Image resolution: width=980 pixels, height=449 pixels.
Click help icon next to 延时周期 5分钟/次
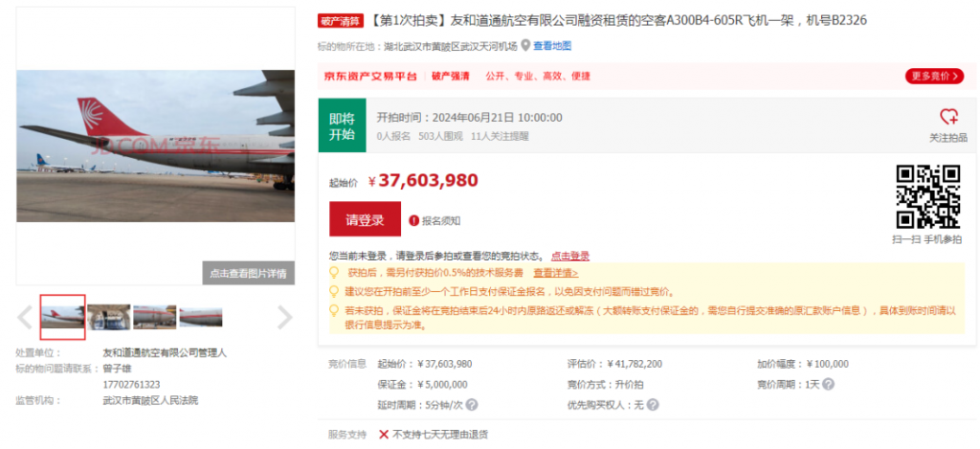tap(472, 405)
